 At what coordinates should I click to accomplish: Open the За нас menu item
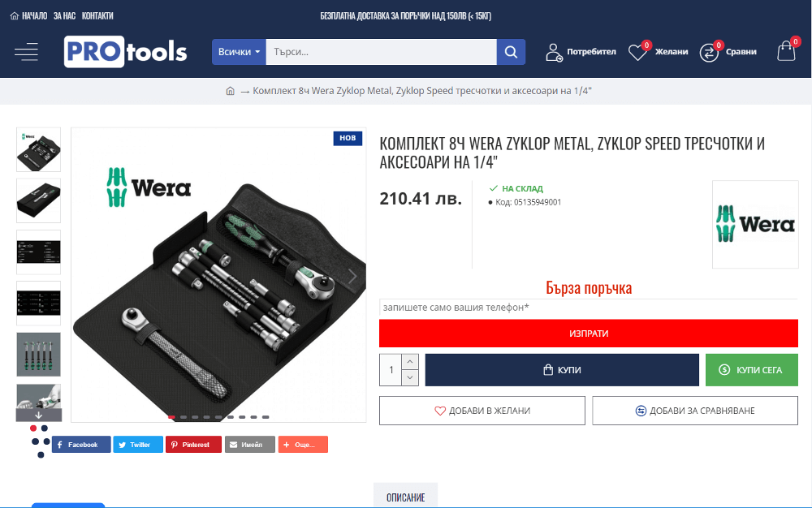65,16
